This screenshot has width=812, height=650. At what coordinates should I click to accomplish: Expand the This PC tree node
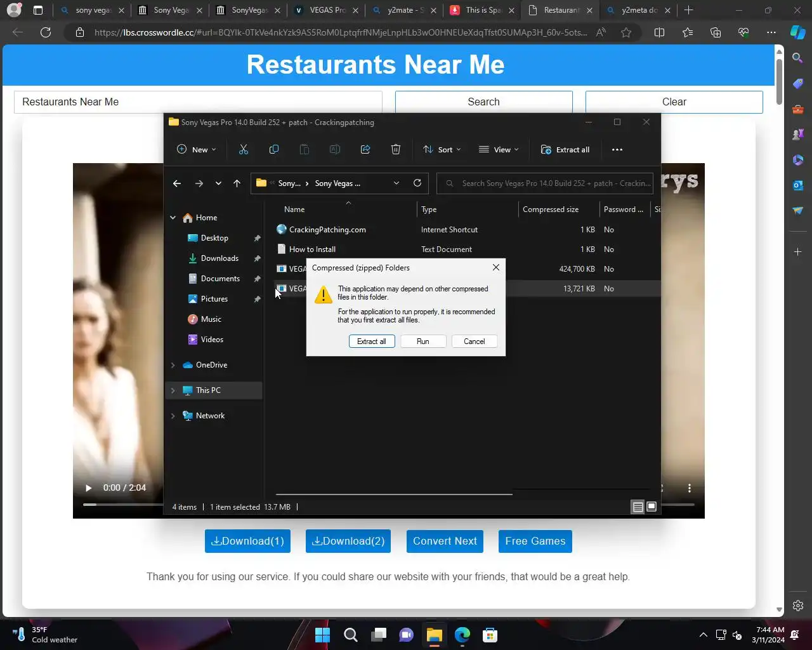[x=173, y=390]
